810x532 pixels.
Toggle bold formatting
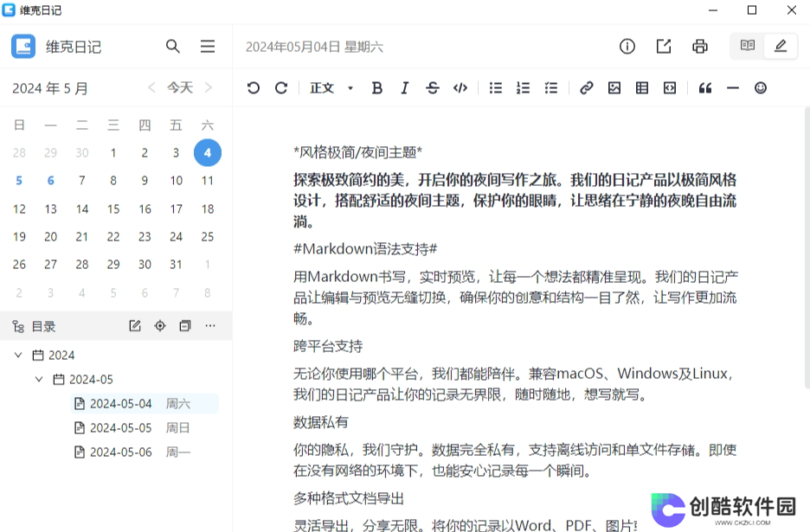coord(377,88)
